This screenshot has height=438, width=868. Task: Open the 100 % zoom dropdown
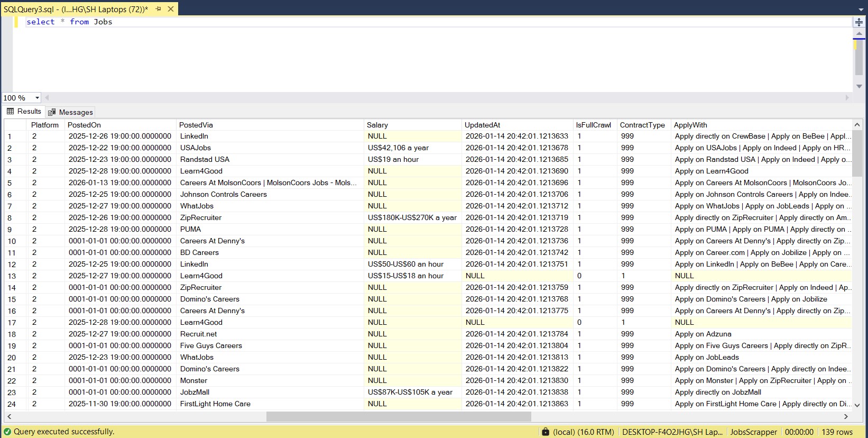click(37, 98)
